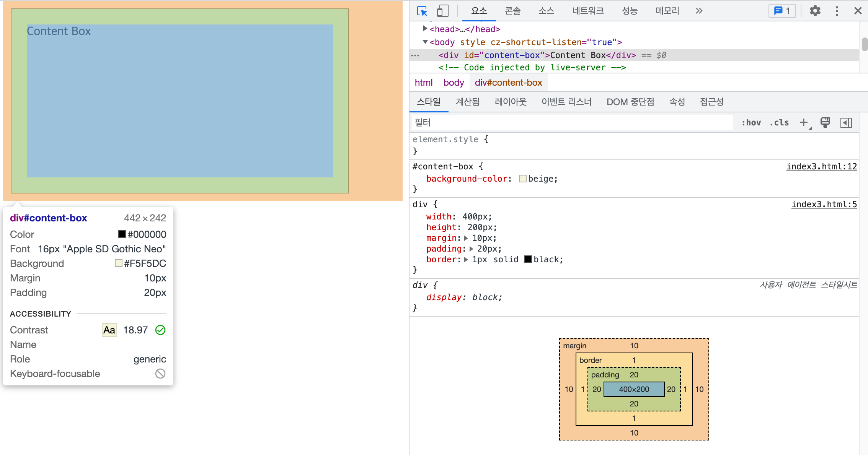This screenshot has height=455, width=868.
Task: Expand the head element node
Action: [x=425, y=29]
